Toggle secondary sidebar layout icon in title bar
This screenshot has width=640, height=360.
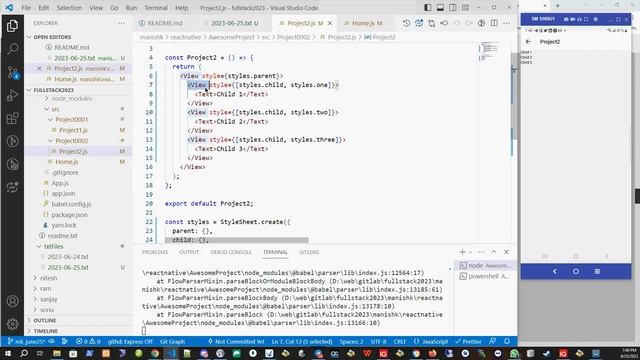point(453,7)
